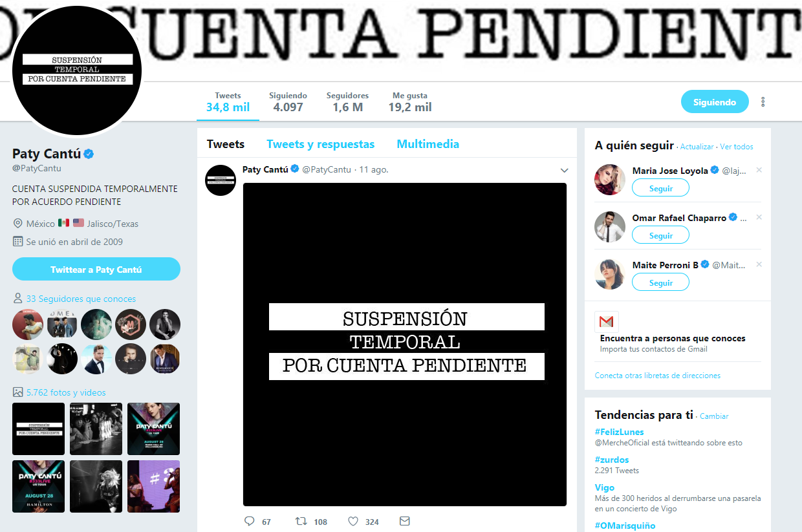Expand the tweet options chevron

pos(564,171)
